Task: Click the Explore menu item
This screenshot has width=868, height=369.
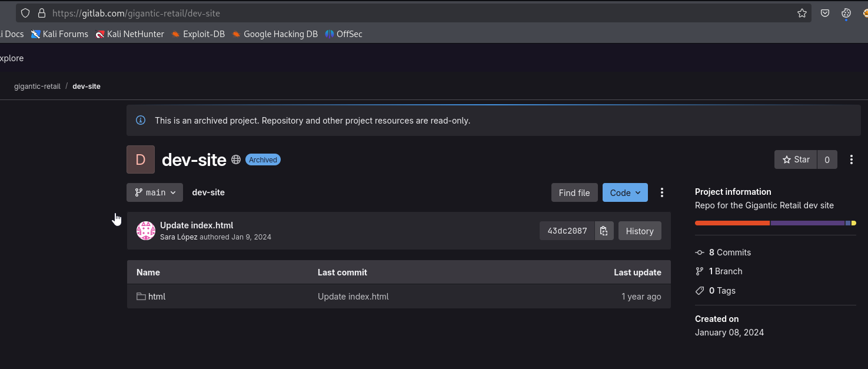Action: pos(12,58)
